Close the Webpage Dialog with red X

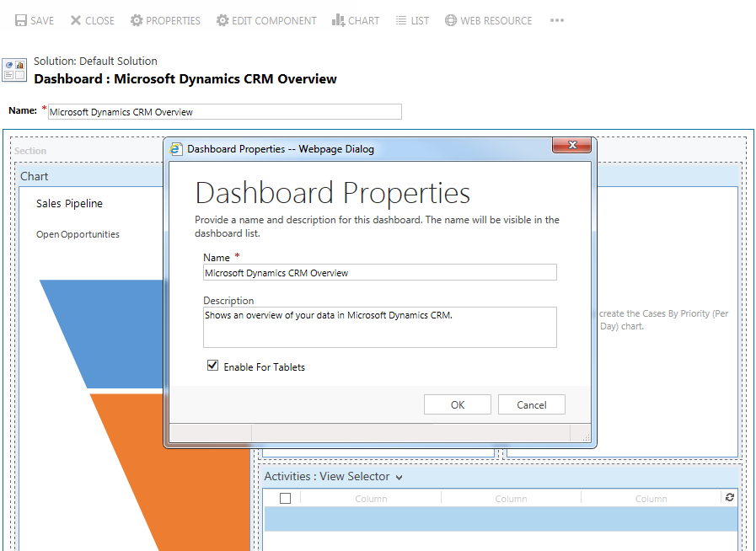572,147
